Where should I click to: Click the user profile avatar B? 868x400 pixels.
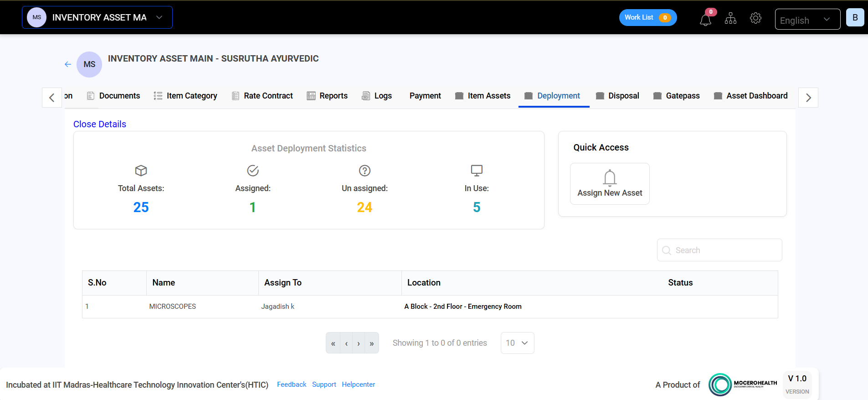pyautogui.click(x=855, y=18)
